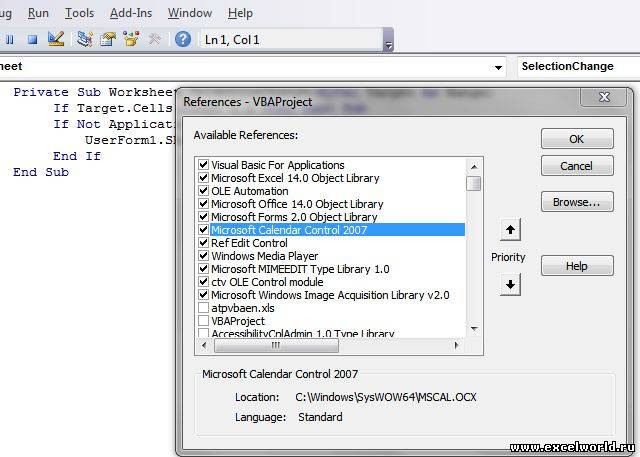Click 'C:\Windows\SysWOW64\MSCAL.OCX' location text
The image size is (640, 457).
pos(386,397)
